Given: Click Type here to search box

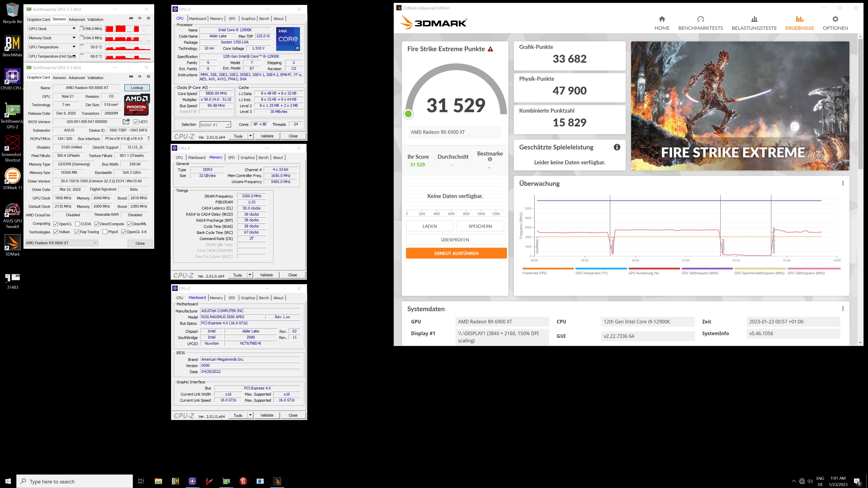Looking at the screenshot, I should [74, 482].
